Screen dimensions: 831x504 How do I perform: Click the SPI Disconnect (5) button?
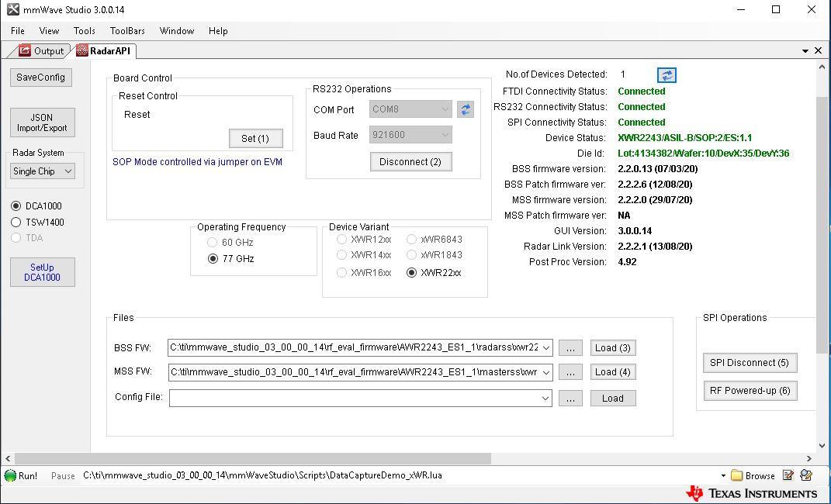[750, 363]
